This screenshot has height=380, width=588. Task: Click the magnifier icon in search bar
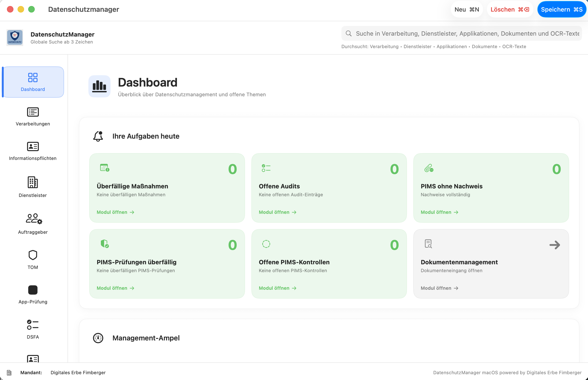pos(349,34)
